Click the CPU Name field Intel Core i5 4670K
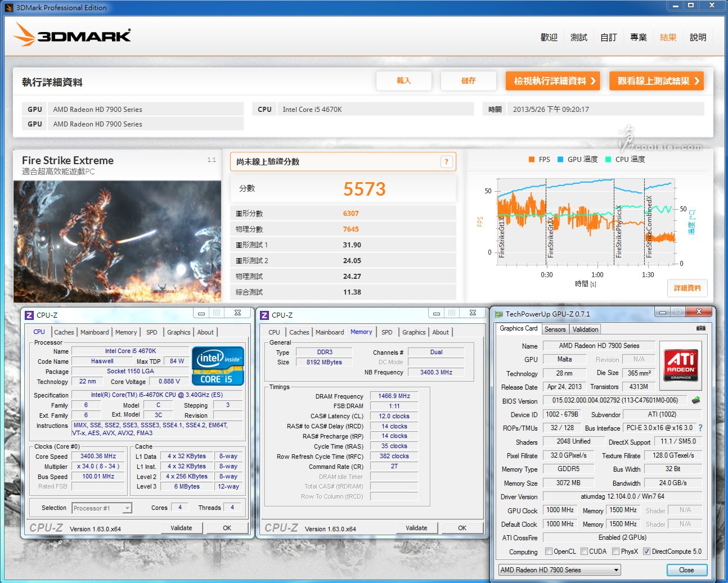 (x=131, y=351)
